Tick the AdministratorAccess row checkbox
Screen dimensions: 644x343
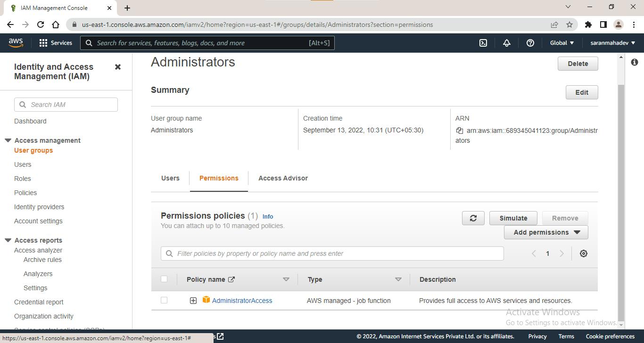(164, 300)
